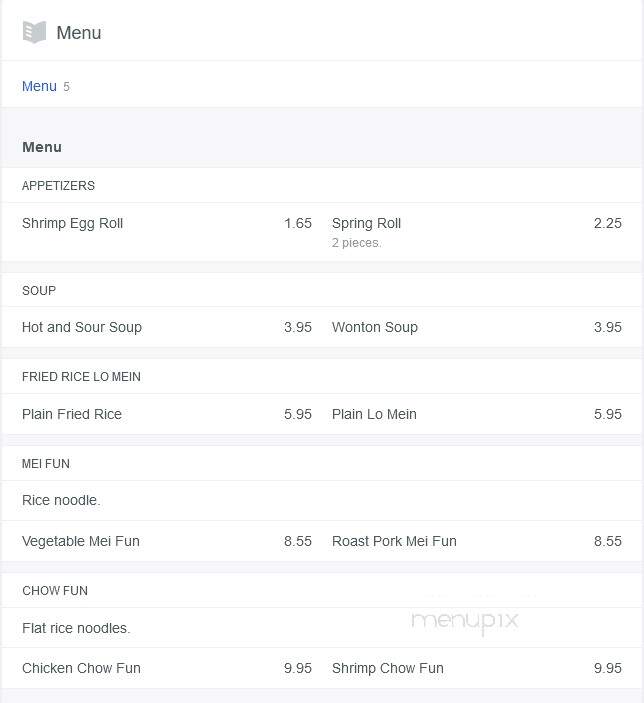Pick Roast Pork Mei Fun
Screen dimensions: 644x703
click(394, 541)
